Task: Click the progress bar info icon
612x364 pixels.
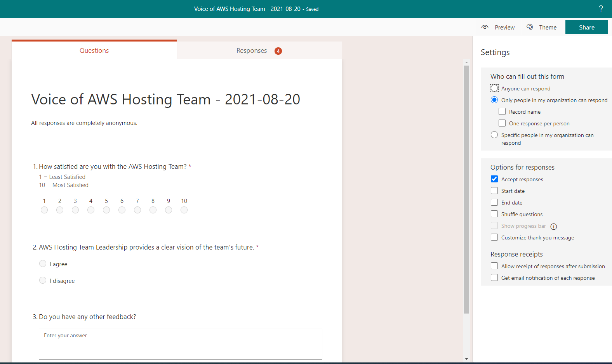Action: [554, 227]
